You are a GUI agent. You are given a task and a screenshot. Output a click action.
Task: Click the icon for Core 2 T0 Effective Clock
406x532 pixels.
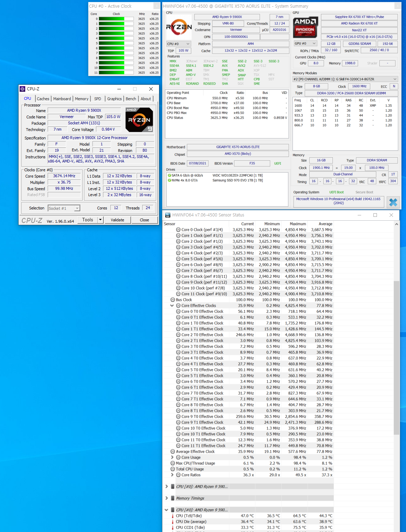(178, 335)
